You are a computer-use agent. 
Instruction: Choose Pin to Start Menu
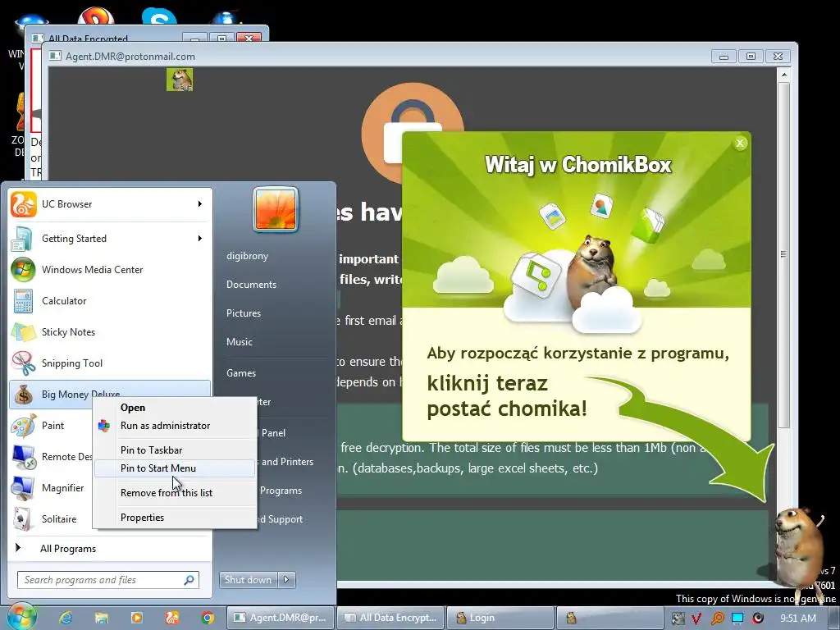pyautogui.click(x=158, y=468)
